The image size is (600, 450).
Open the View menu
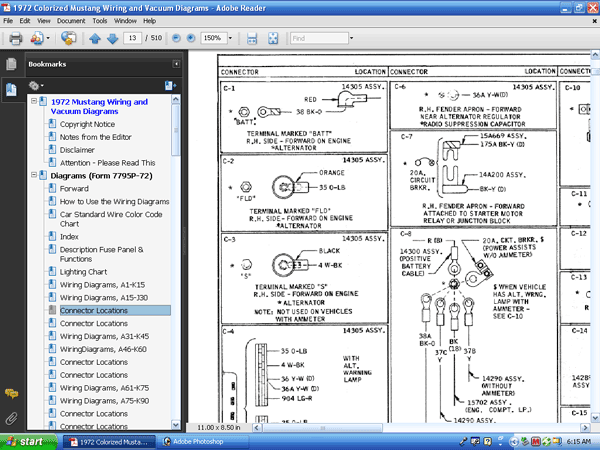(44, 21)
